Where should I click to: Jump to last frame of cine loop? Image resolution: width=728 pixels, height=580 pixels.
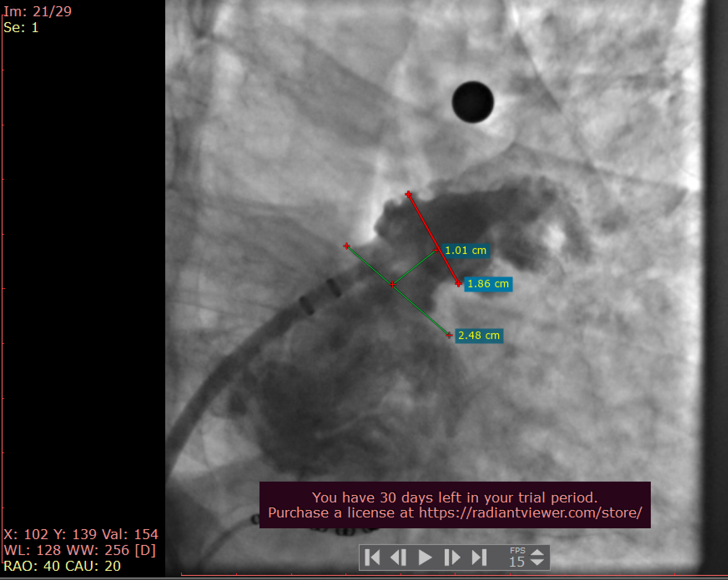(x=479, y=557)
